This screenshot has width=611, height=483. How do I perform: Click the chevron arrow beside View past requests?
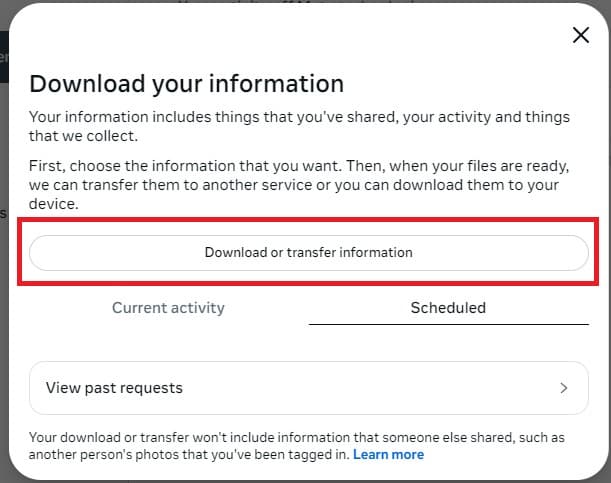(x=563, y=388)
